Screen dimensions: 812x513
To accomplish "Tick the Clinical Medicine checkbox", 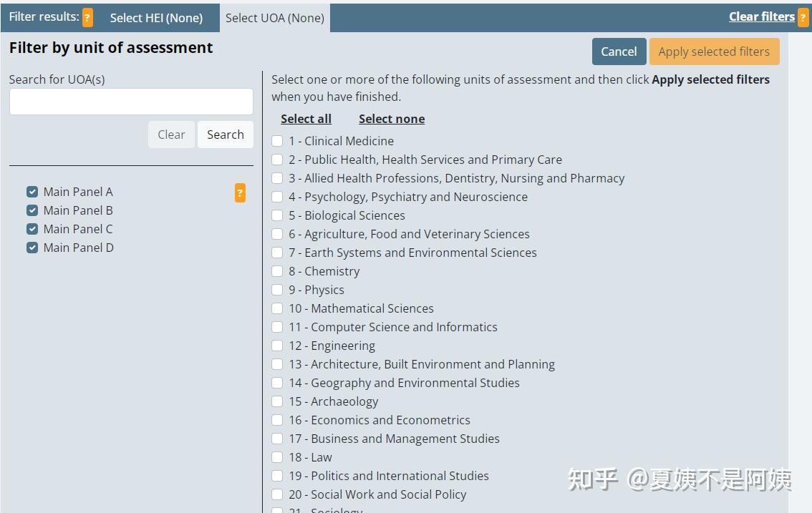I will pyautogui.click(x=278, y=142).
